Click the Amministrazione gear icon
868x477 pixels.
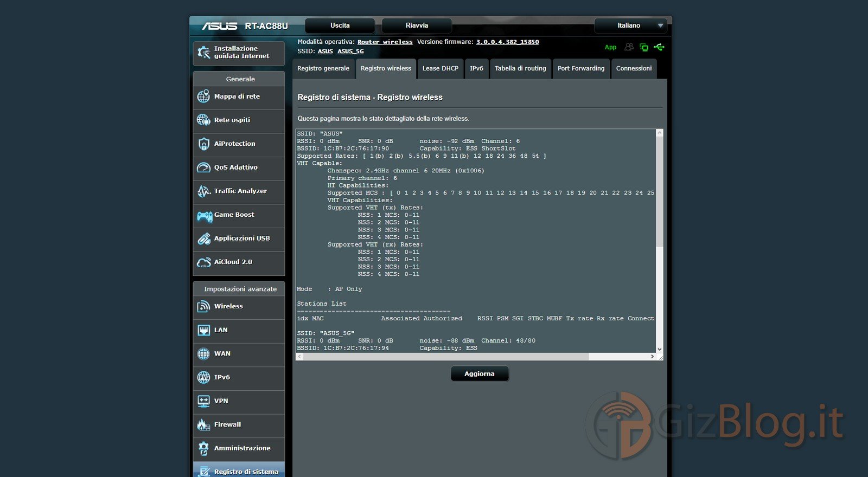(203, 448)
